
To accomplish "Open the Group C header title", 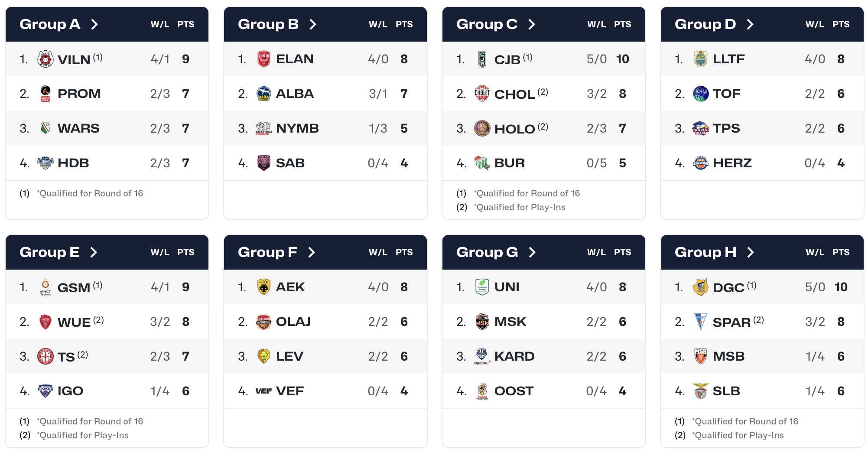I will click(487, 24).
